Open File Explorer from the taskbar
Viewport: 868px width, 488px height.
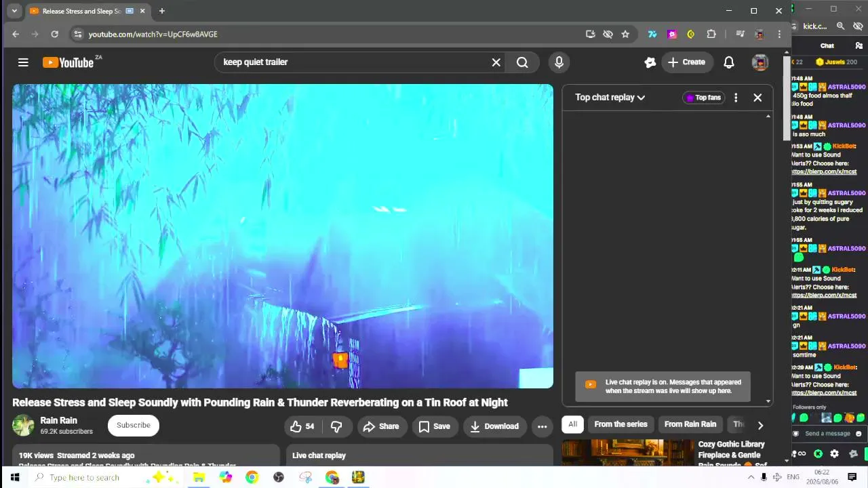click(199, 477)
